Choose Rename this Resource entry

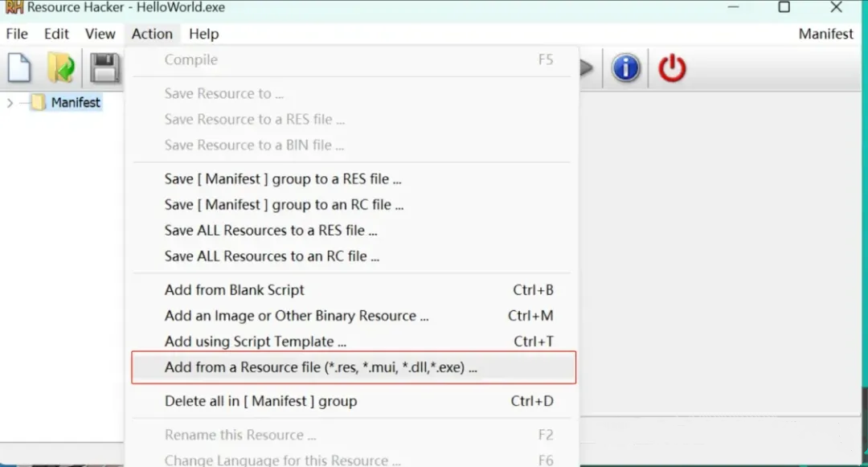click(353, 435)
